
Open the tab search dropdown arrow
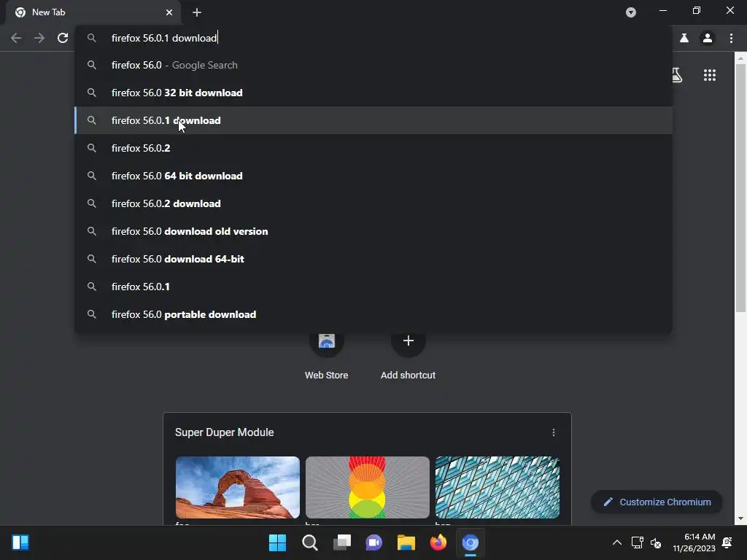pos(631,12)
